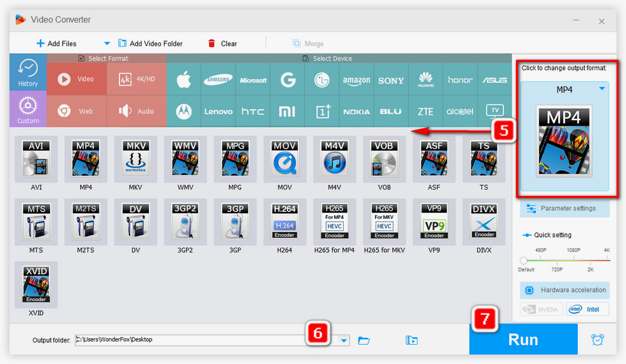Open the output folder path dropdown
The image size is (626, 364).
click(344, 340)
